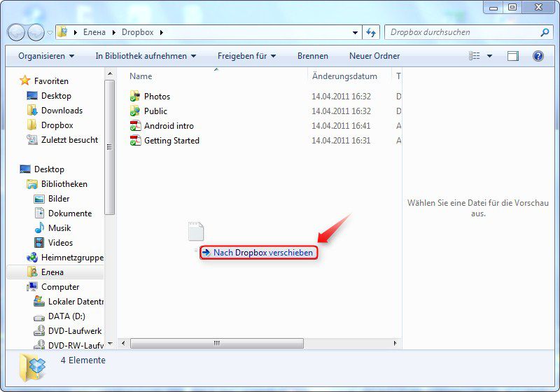
Task: Select the Getting Started PDF icon
Action: tap(135, 140)
